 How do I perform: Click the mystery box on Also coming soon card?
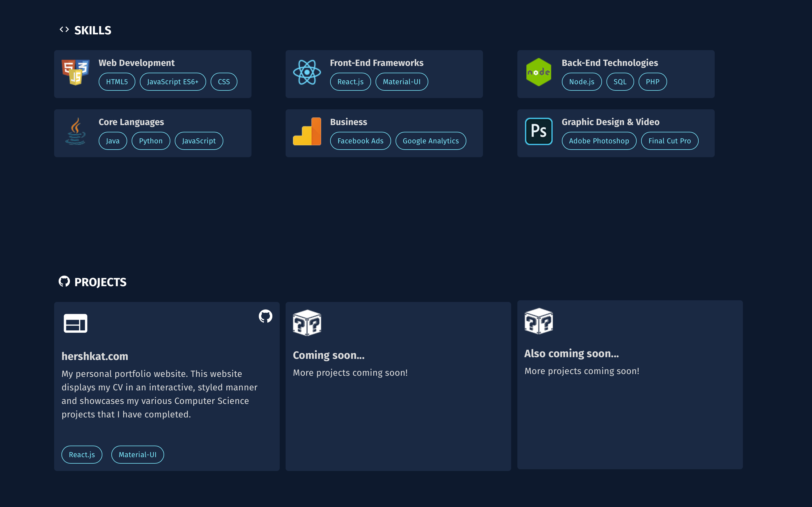(539, 321)
